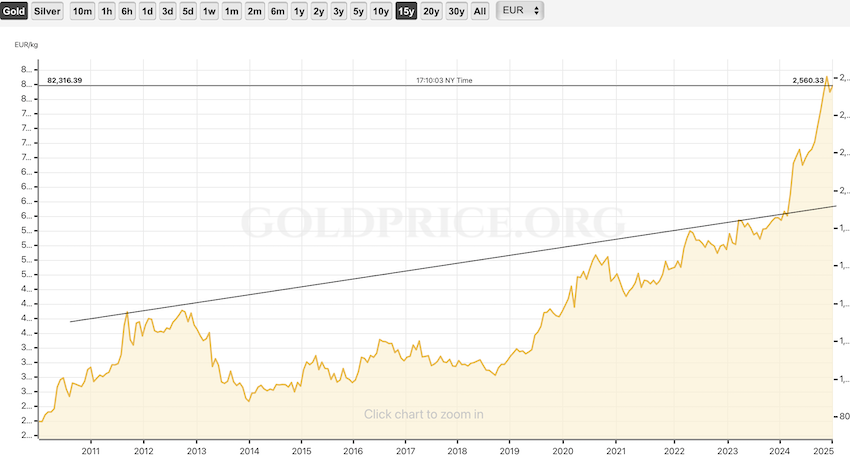Click the active 15y range button

coord(406,11)
